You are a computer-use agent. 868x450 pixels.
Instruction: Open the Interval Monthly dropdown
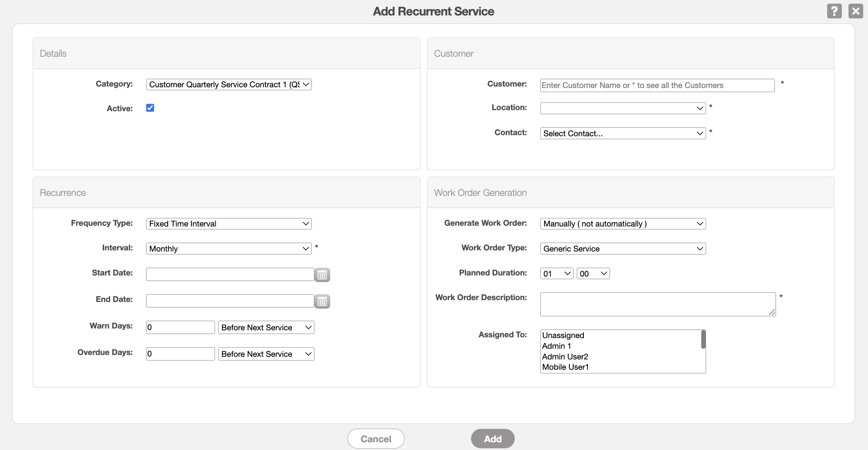pos(229,249)
